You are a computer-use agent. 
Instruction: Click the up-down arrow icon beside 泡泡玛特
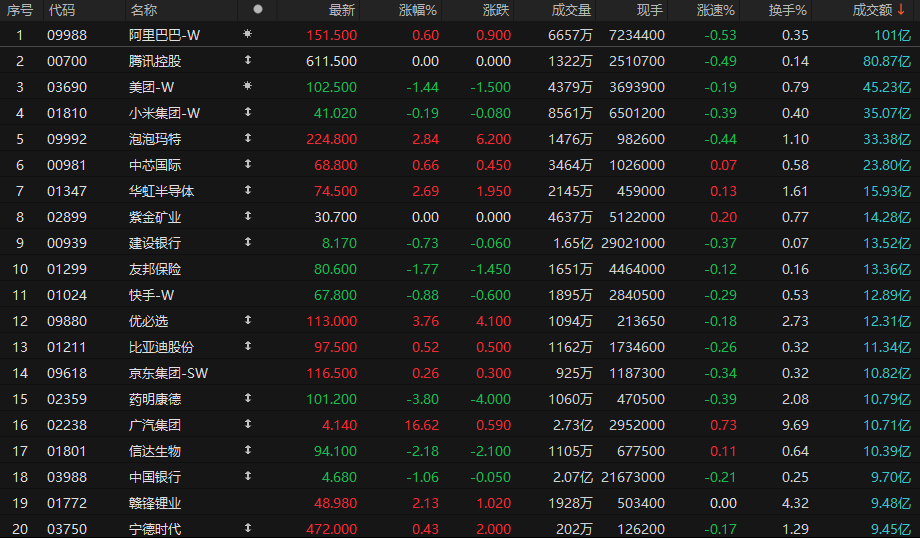pos(248,138)
